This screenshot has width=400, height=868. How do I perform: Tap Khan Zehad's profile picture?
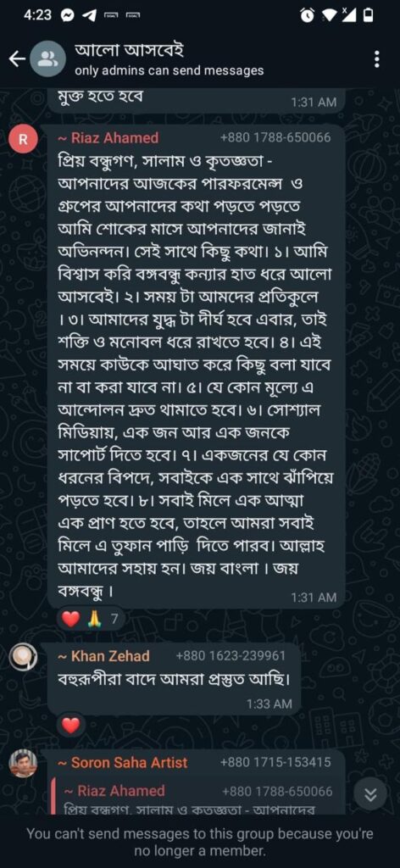(x=23, y=658)
